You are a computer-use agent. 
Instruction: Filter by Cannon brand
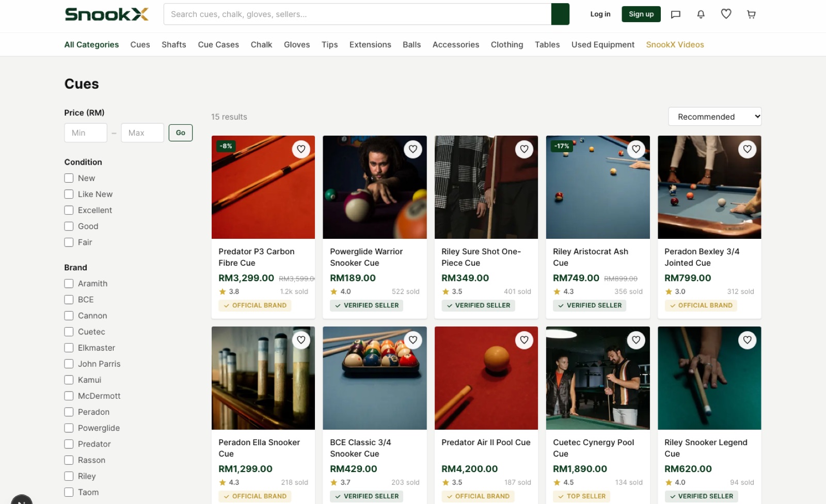point(69,315)
